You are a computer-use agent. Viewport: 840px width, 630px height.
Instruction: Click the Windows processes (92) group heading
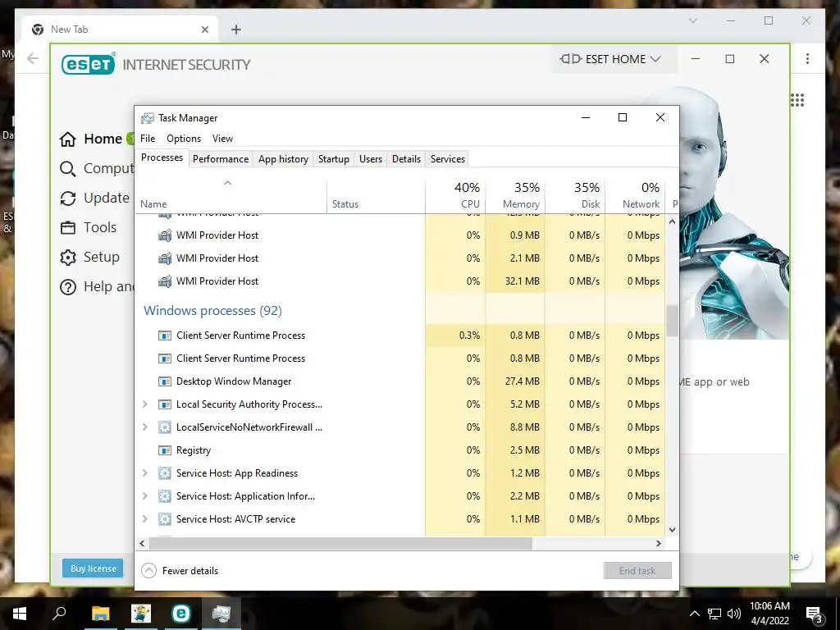pyautogui.click(x=212, y=311)
